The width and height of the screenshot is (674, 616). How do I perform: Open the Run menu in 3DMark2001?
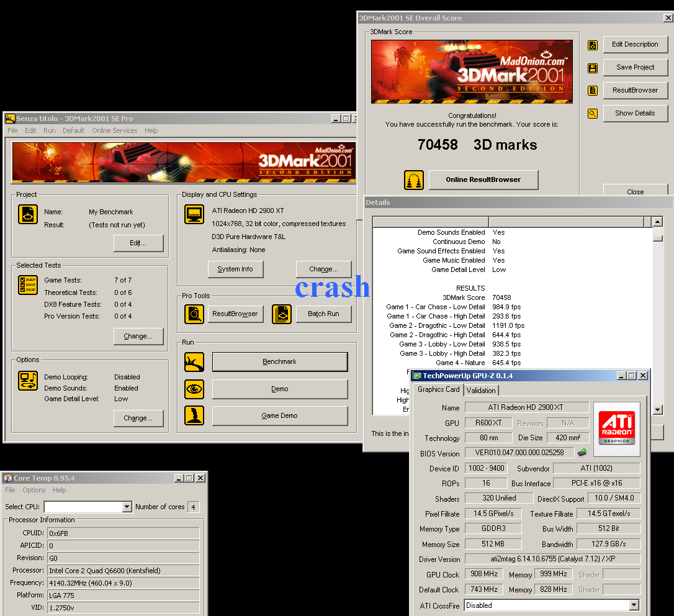click(50, 130)
